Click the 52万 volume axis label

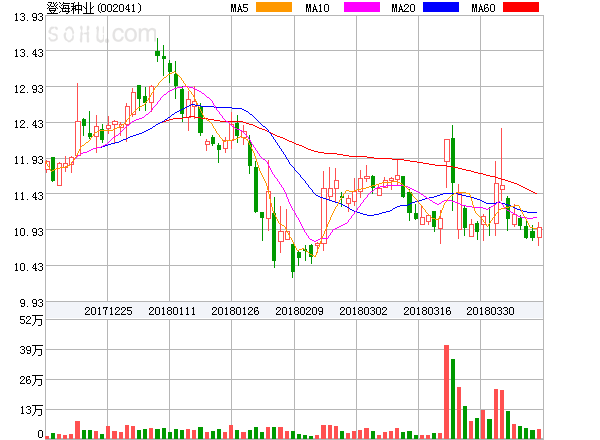tap(31, 320)
